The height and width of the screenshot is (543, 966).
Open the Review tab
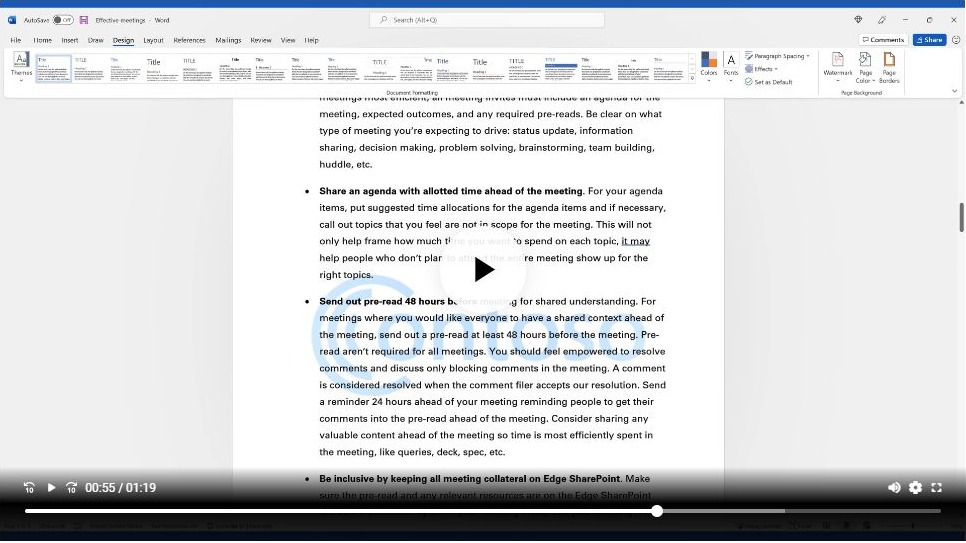click(261, 40)
